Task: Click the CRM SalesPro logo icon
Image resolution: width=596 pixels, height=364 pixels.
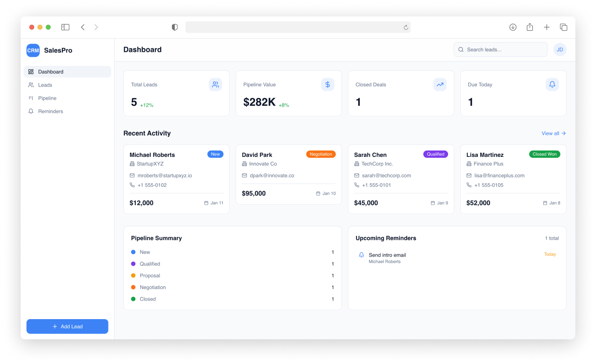Action: point(33,50)
